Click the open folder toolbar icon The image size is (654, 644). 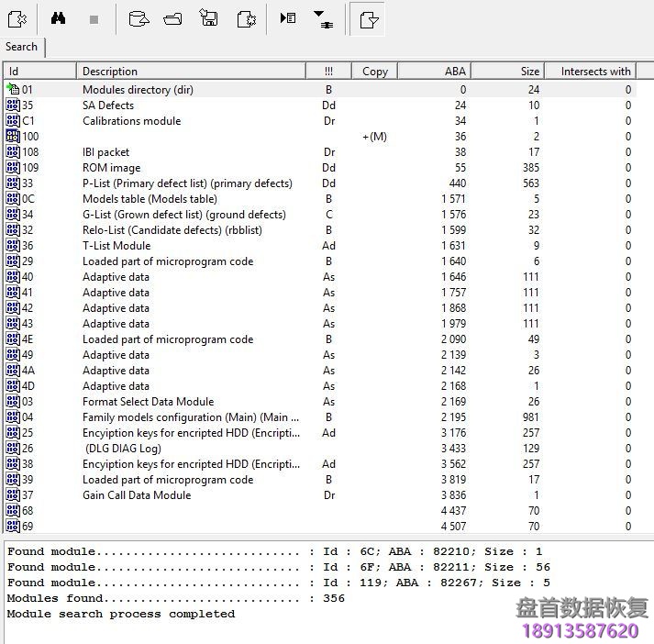(172, 18)
